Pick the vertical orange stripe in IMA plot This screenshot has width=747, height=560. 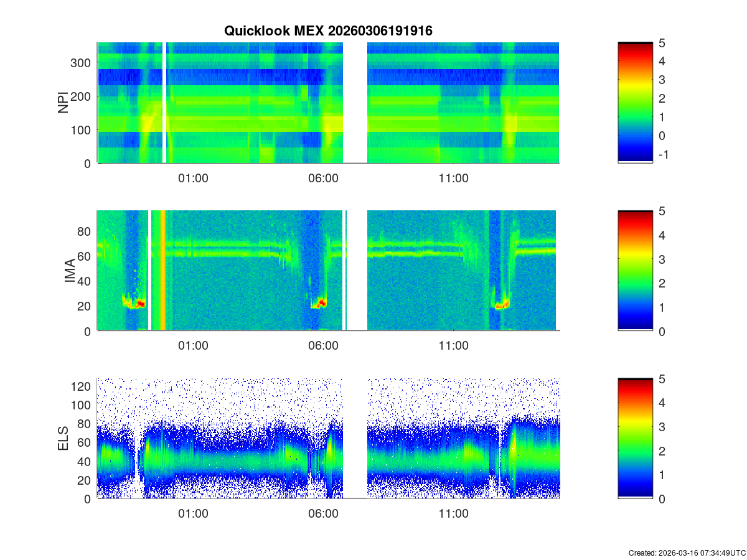pyautogui.click(x=162, y=271)
